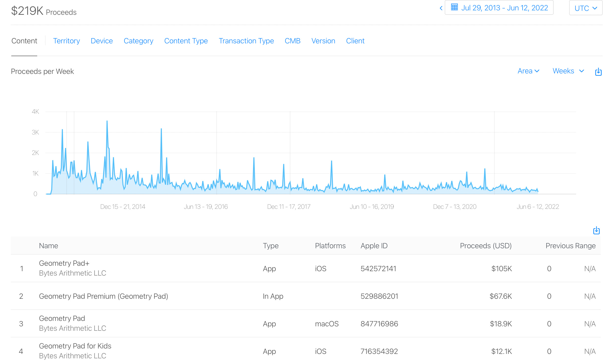
Task: Open the Weeks interval dropdown
Action: point(568,71)
